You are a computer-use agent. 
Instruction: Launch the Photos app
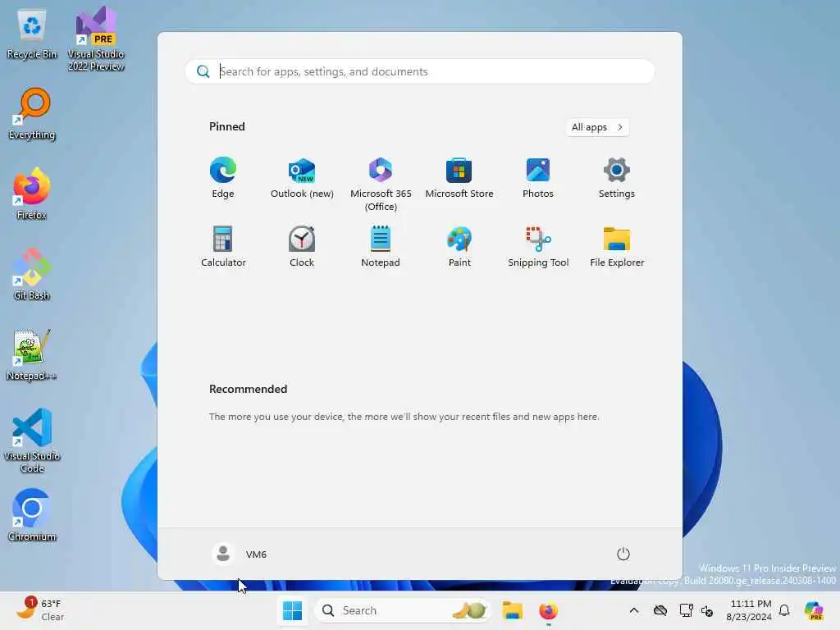pyautogui.click(x=538, y=178)
